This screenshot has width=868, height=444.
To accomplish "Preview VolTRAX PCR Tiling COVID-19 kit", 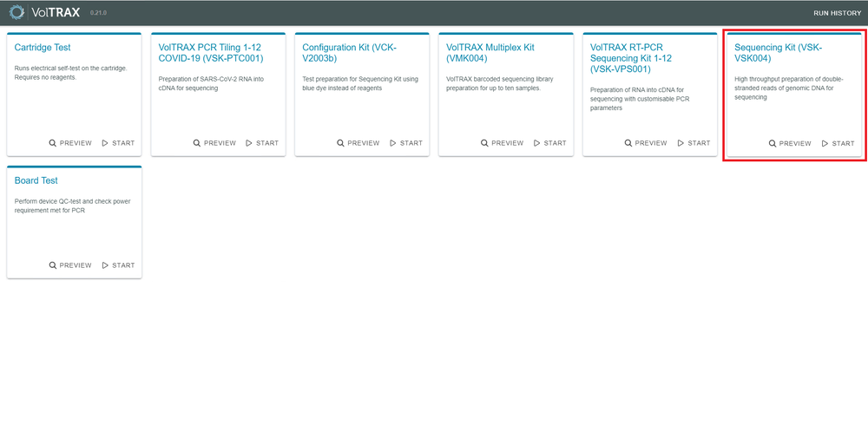I will (x=214, y=143).
